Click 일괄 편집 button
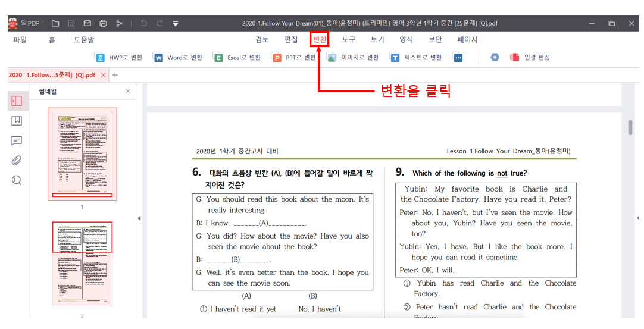The width and height of the screenshot is (644, 329). (530, 57)
